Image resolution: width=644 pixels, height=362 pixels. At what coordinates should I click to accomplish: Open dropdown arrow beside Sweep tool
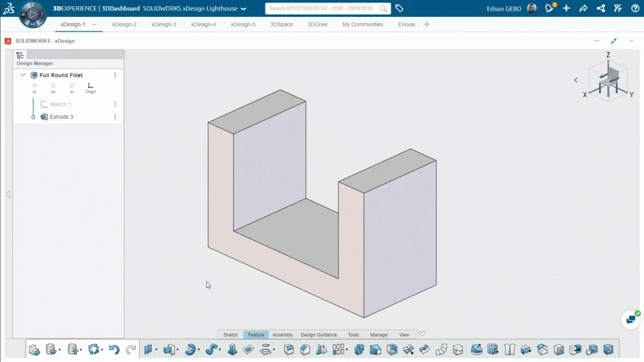click(x=219, y=349)
